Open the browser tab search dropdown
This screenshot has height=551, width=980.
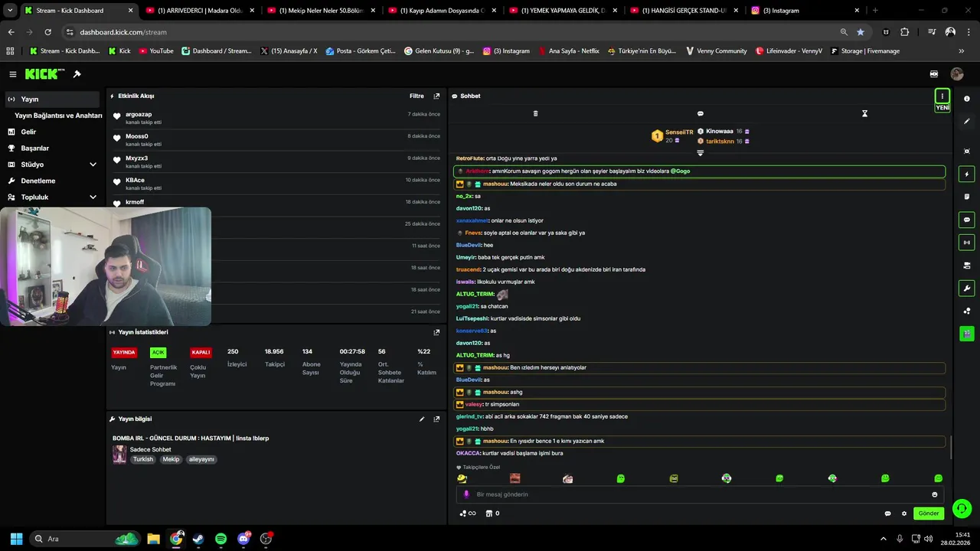click(x=10, y=11)
